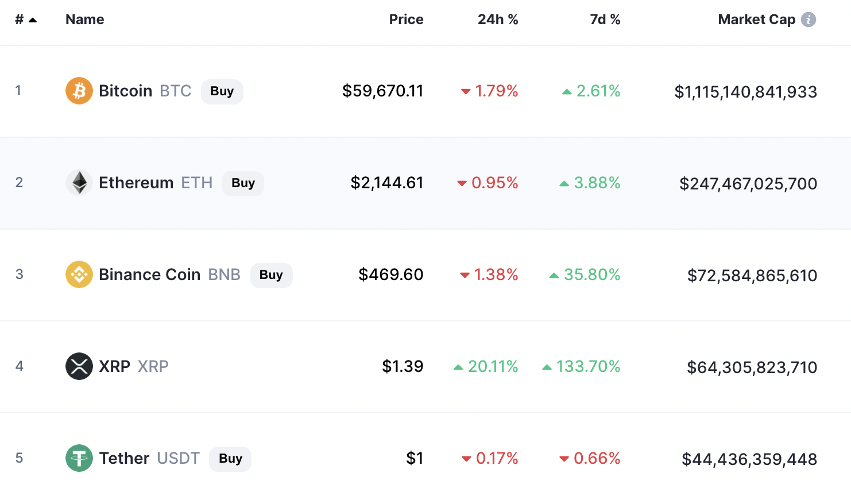The image size is (851, 504).
Task: Sort by the 24h % column
Action: [498, 20]
